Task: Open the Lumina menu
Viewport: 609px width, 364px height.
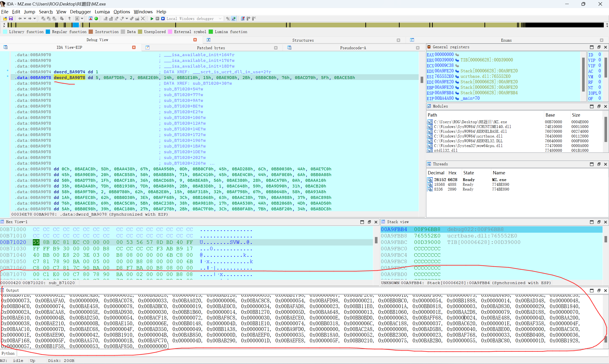Action: pos(102,12)
